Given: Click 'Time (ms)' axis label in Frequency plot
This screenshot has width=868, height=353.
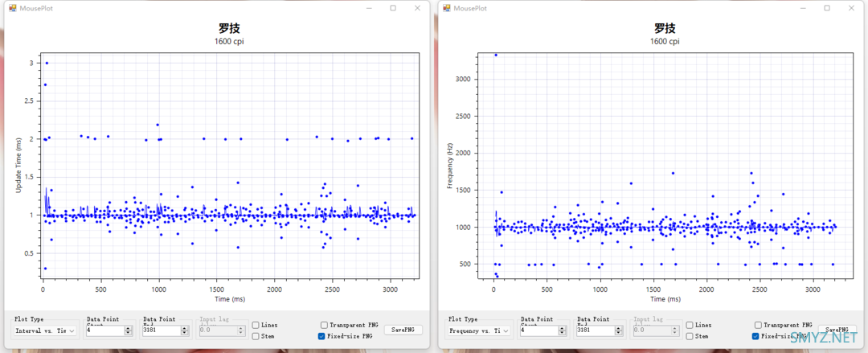Looking at the screenshot, I should coord(666,298).
